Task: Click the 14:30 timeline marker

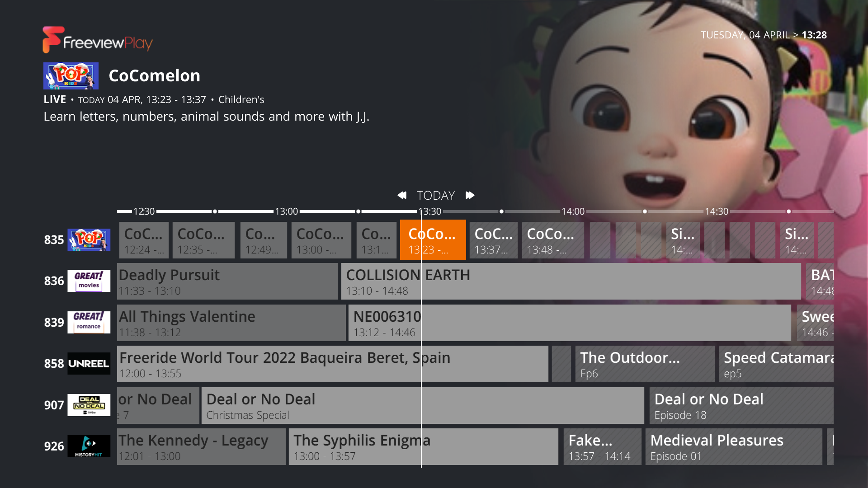Action: (717, 211)
